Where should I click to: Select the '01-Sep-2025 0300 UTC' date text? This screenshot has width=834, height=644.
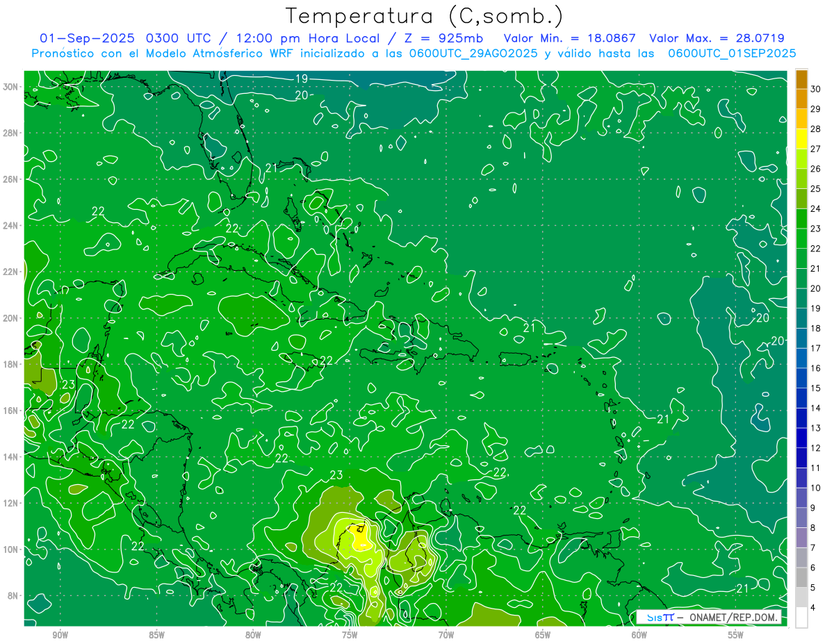tap(126, 38)
